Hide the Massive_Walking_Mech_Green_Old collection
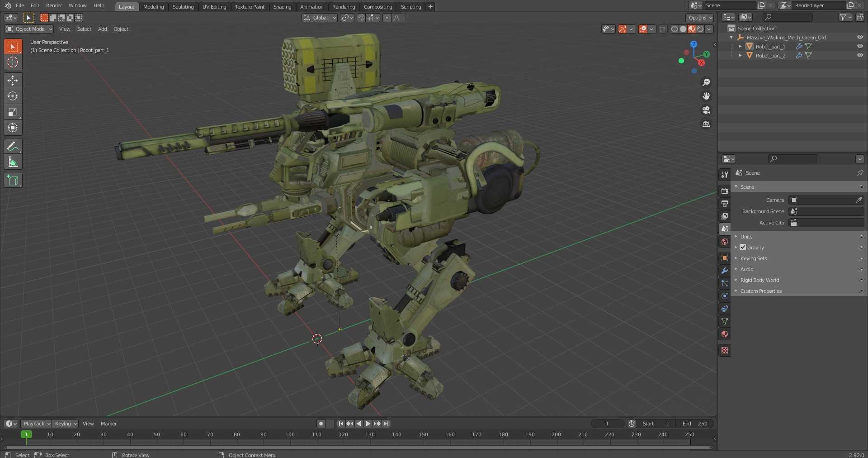 click(x=860, y=37)
